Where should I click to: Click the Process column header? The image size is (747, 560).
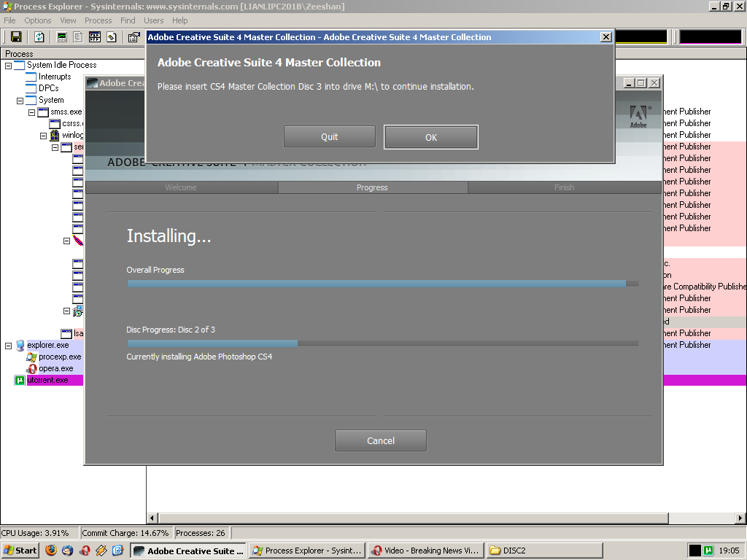pos(73,54)
